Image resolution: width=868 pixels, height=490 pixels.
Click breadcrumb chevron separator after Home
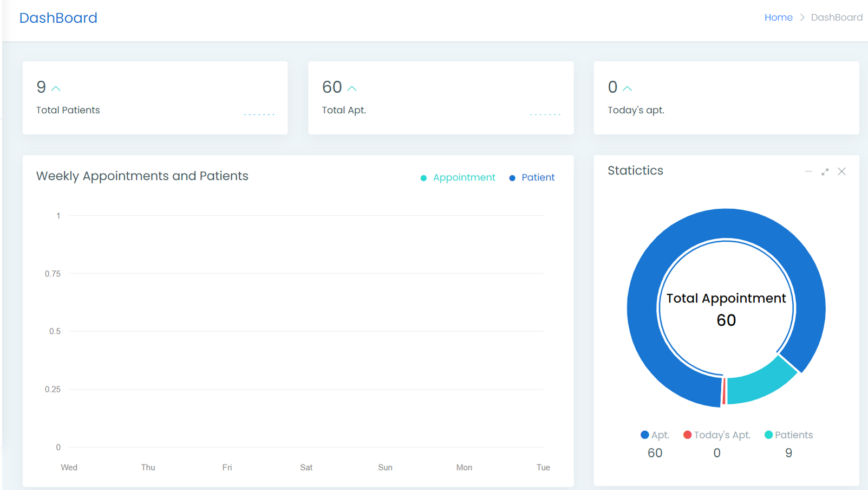[802, 17]
